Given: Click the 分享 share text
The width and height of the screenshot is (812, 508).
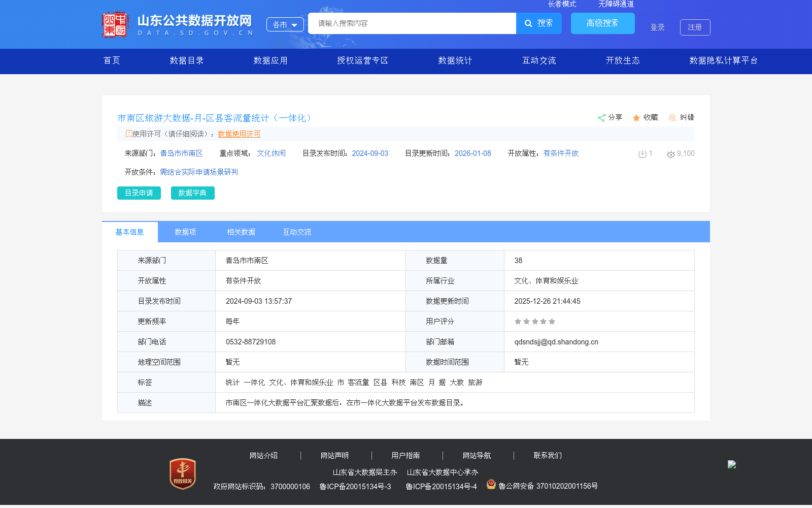Looking at the screenshot, I should pos(616,117).
